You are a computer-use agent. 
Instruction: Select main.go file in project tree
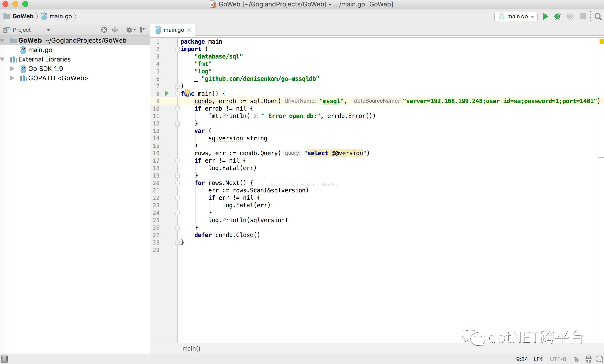40,50
